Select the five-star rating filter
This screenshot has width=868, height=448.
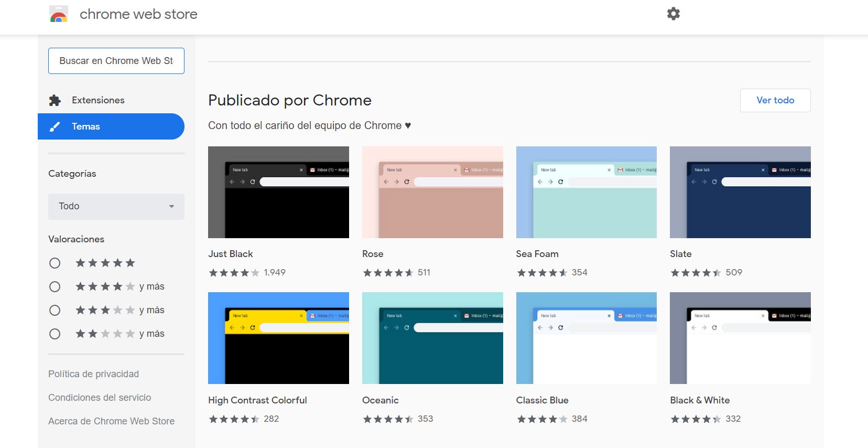click(55, 263)
